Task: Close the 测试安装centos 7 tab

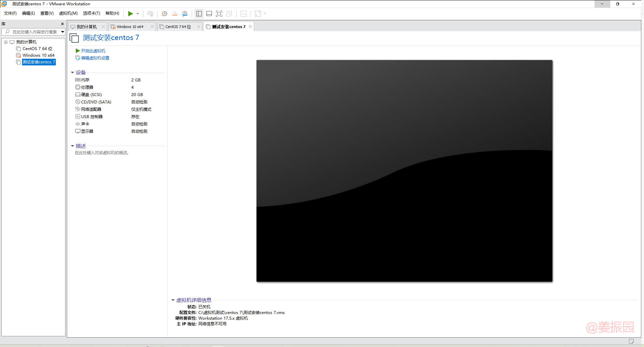Action: pyautogui.click(x=250, y=27)
